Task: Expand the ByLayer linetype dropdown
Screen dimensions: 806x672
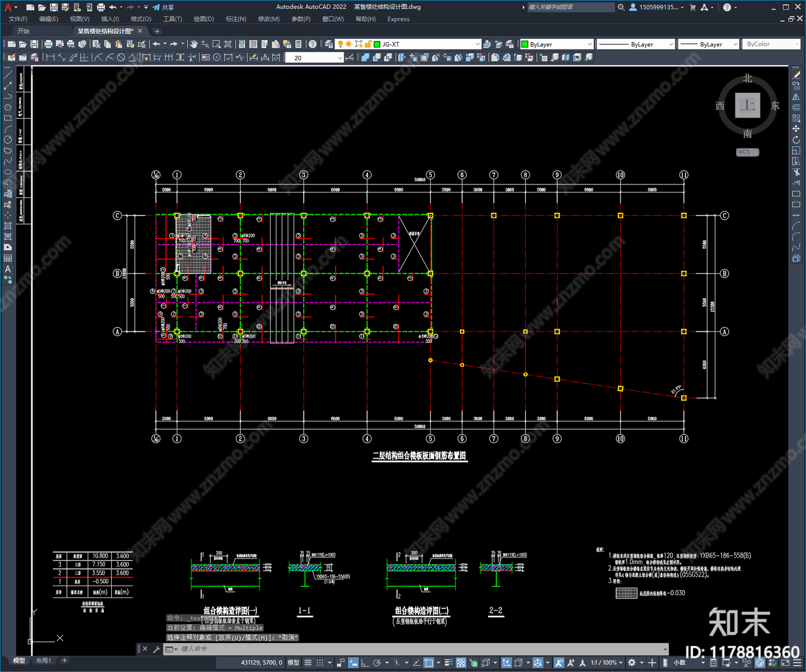Action: tap(636, 44)
